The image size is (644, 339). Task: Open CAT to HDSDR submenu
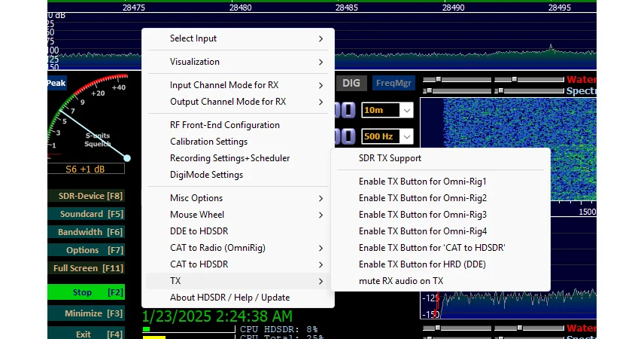(238, 264)
